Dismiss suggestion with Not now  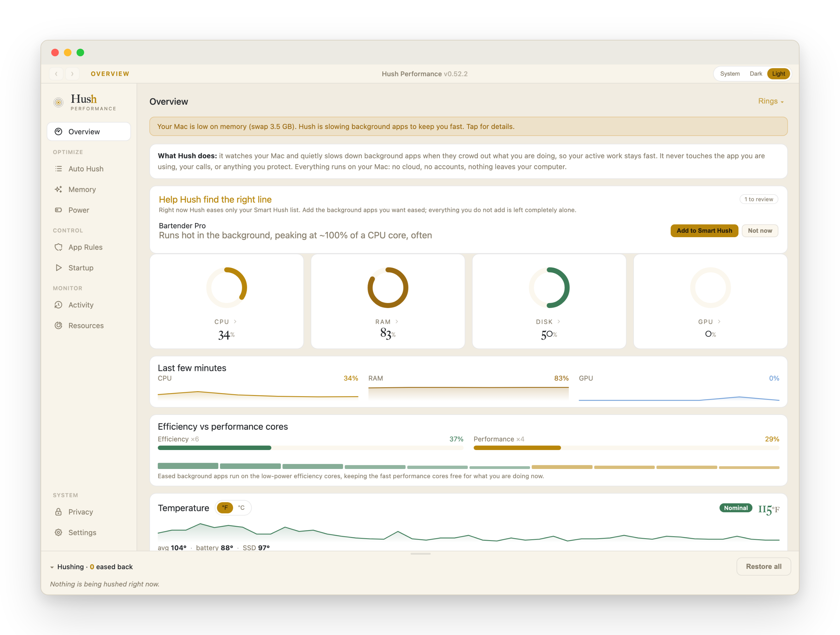tap(759, 231)
